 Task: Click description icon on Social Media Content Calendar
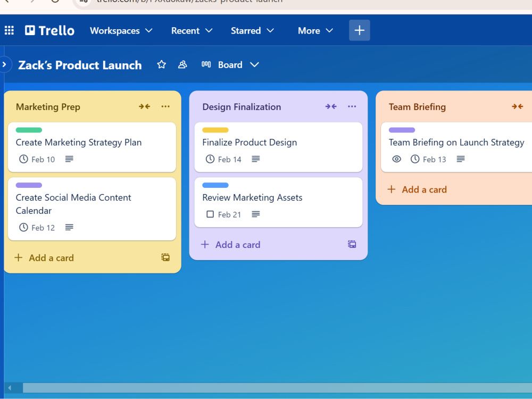coord(69,227)
